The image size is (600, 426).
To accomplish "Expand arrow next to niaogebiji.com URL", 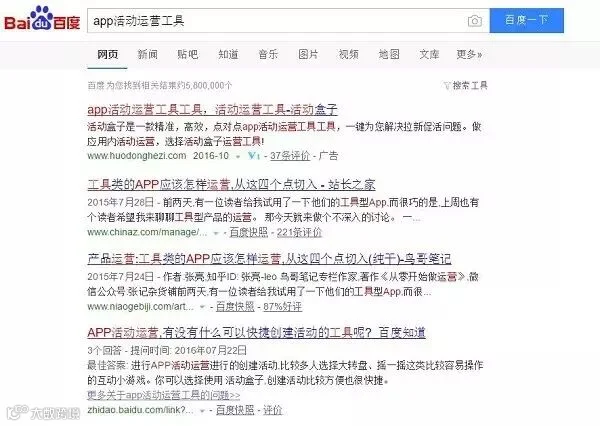I will [x=202, y=307].
